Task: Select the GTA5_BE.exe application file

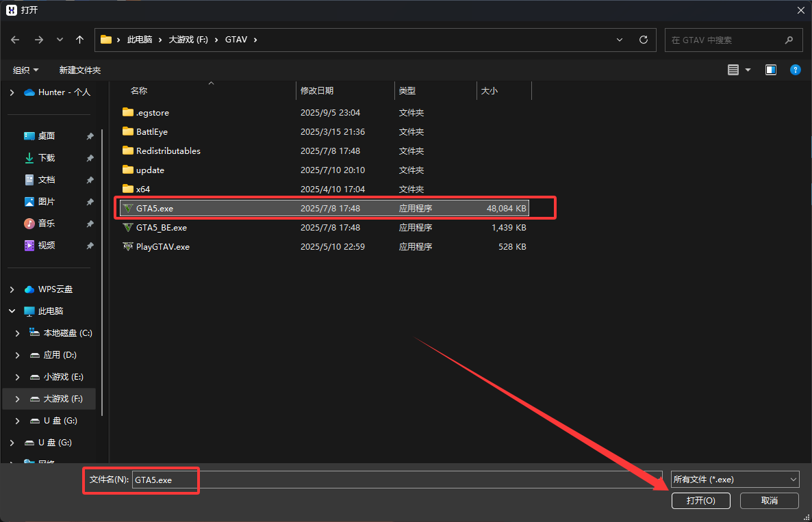Action: click(161, 227)
